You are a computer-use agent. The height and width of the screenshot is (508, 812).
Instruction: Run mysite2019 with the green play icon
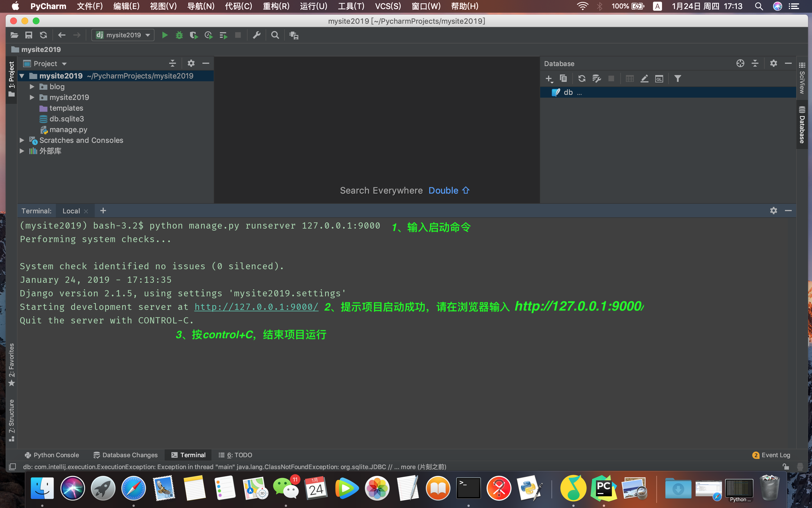pos(165,35)
